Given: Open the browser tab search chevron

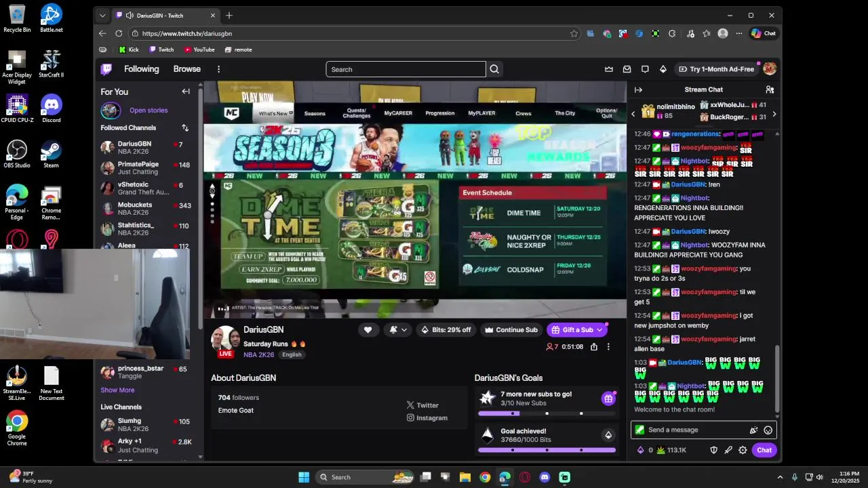Looking at the screenshot, I should pyautogui.click(x=102, y=16).
